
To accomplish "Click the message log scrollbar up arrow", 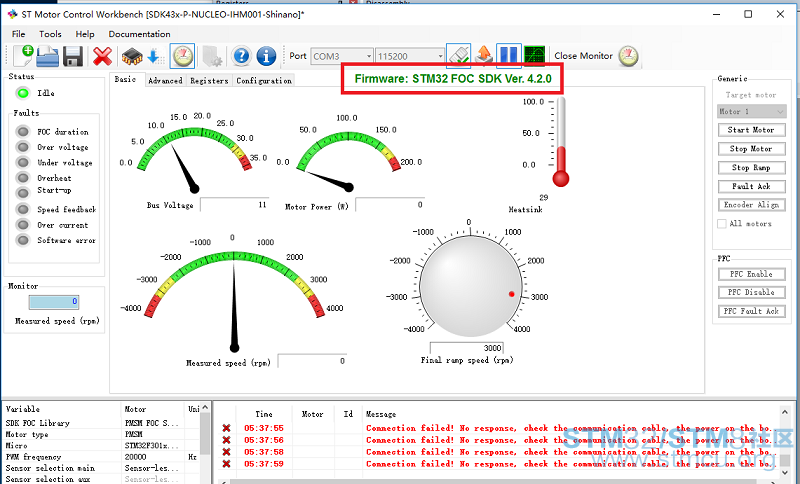I will [x=785, y=411].
